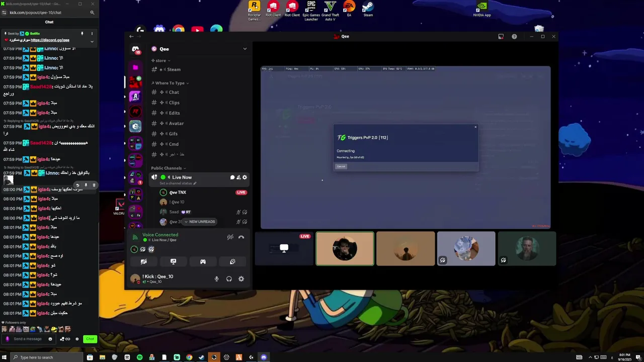Start an activity with the gamepad button
Viewport: 644px width, 362px height.
203,261
